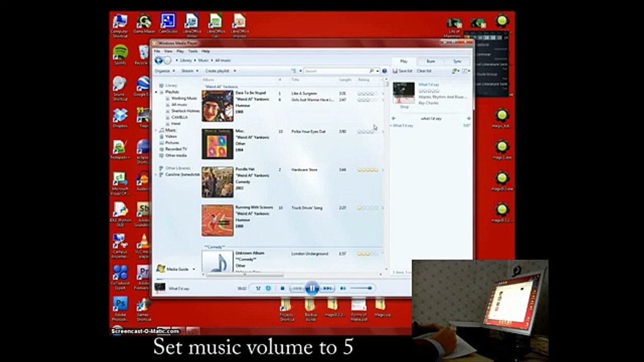The width and height of the screenshot is (644, 362).
Task: Toggle repeat mode in the player controls
Action: coord(268,288)
